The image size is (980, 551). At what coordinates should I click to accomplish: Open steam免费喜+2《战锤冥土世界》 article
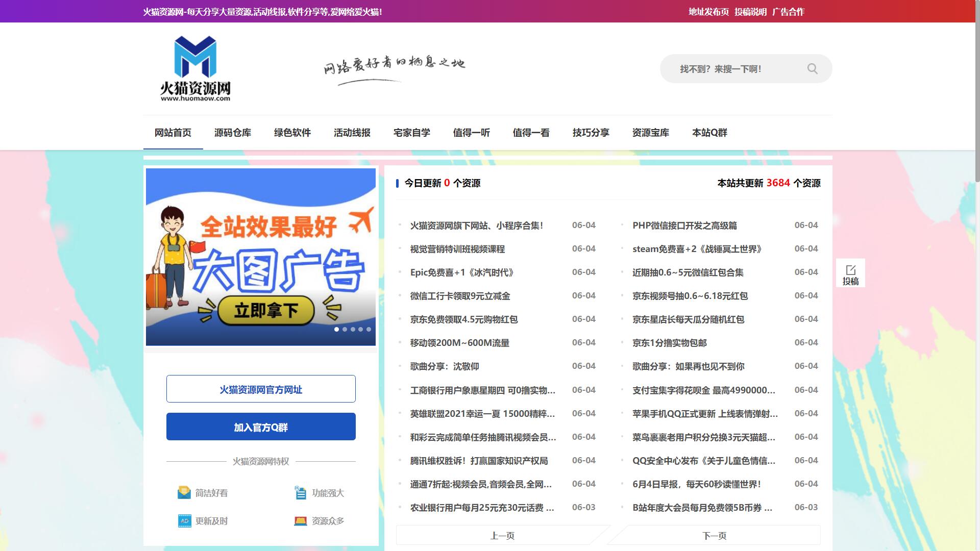(698, 249)
